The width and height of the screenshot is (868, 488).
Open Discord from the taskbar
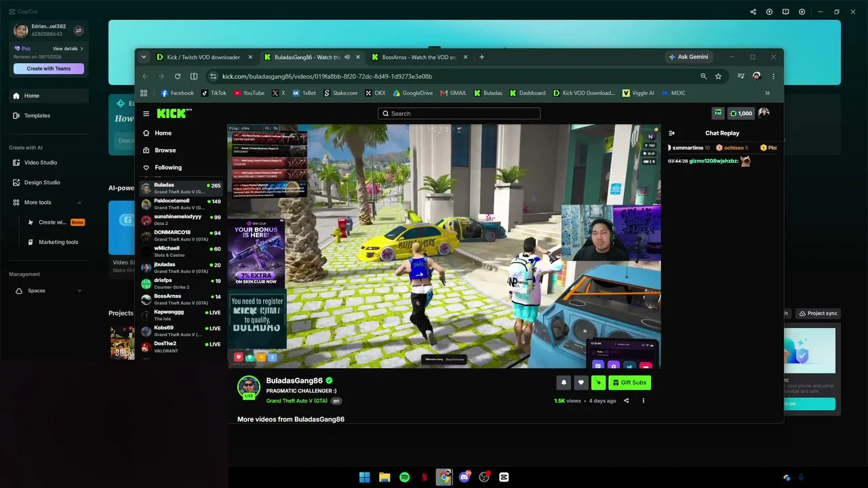(465, 477)
